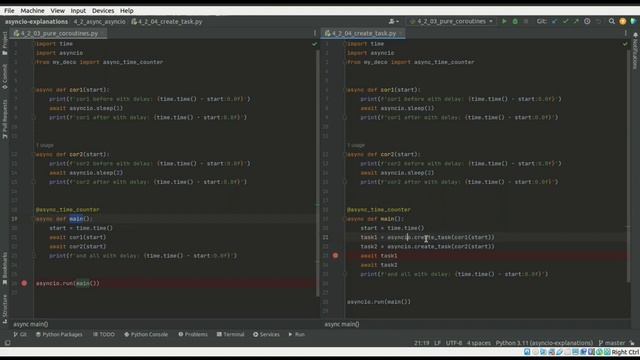The width and height of the screenshot is (640, 360).
Task: Click Git Push arrow icon
Action: 576,21
